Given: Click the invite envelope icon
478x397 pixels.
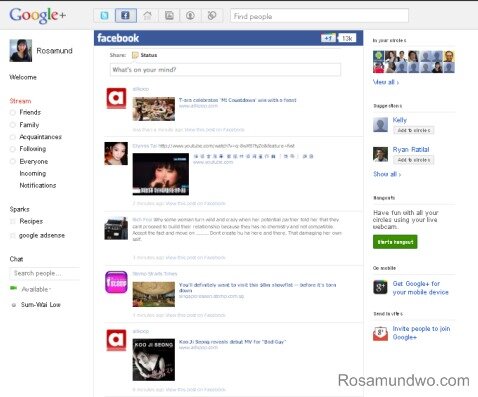Looking at the screenshot, I should (380, 333).
